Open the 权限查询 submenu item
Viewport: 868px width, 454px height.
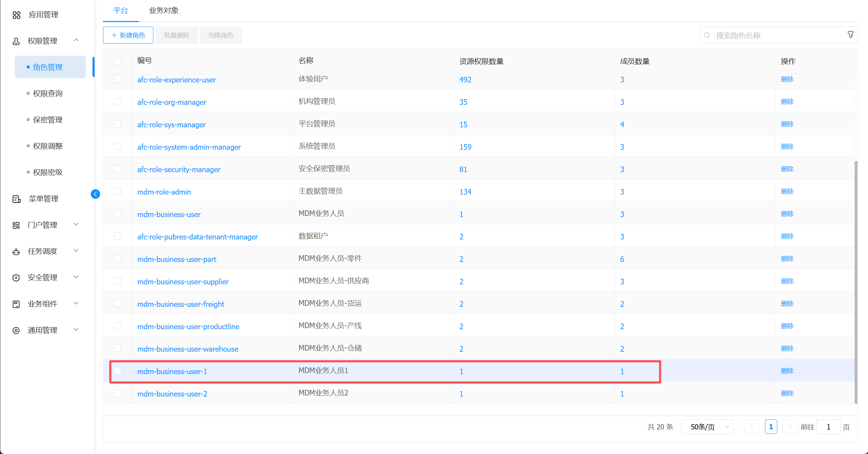(48, 94)
